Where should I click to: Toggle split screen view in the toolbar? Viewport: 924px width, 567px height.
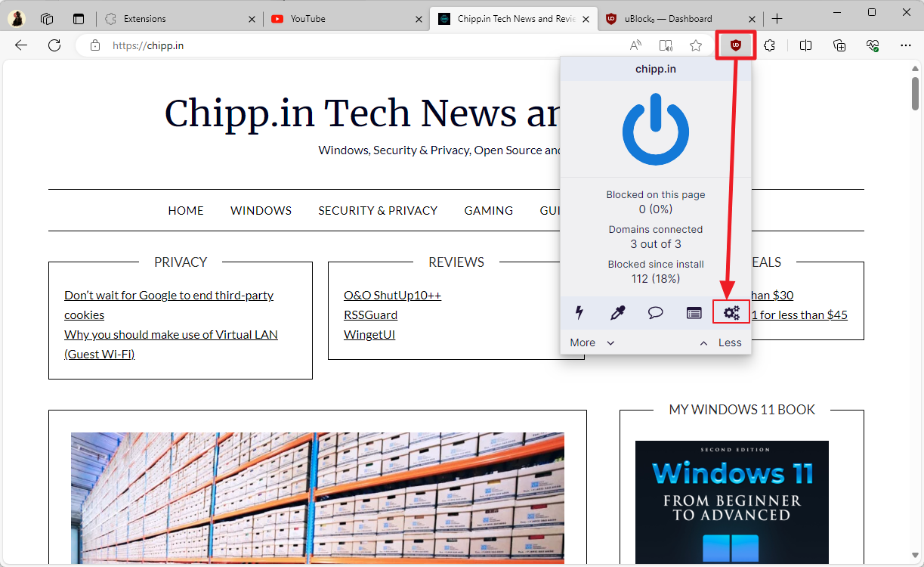(805, 45)
